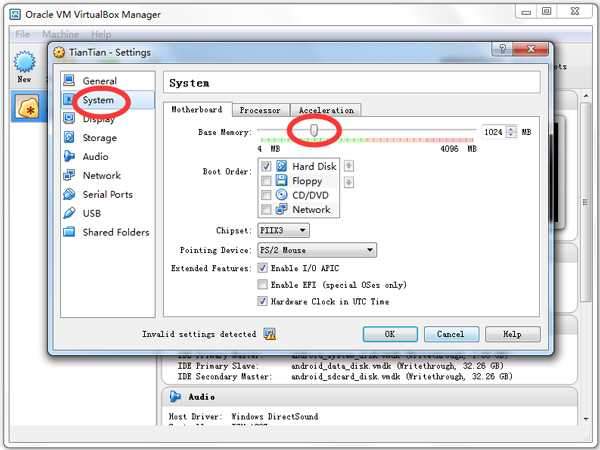The height and width of the screenshot is (450, 600).
Task: Switch to the Acceleration tab
Action: click(x=325, y=110)
